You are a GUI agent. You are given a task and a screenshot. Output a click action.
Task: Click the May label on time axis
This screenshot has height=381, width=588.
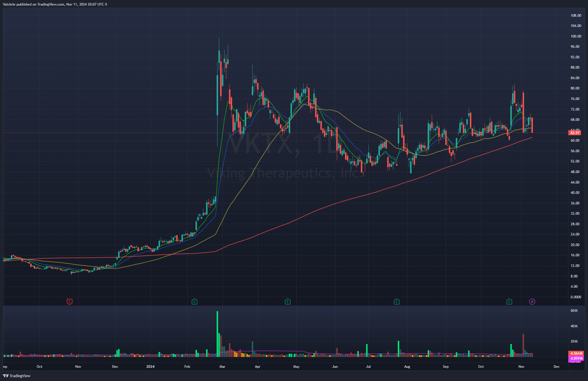click(296, 367)
